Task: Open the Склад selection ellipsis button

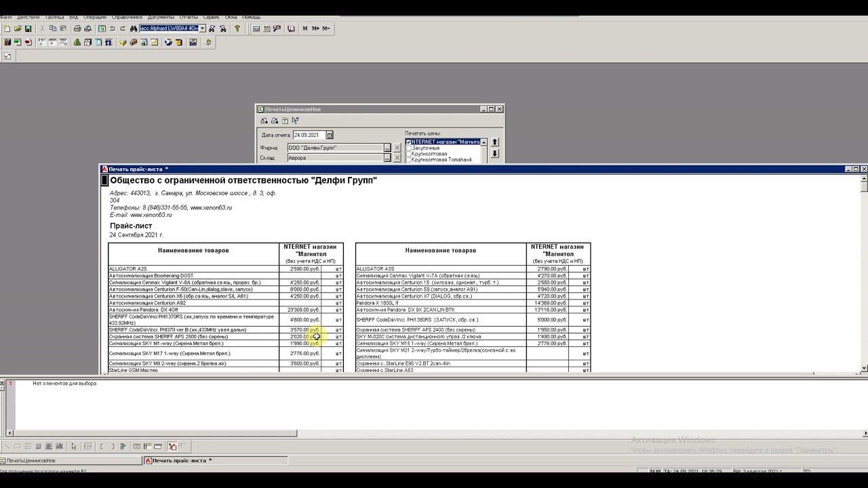Action: pos(387,158)
